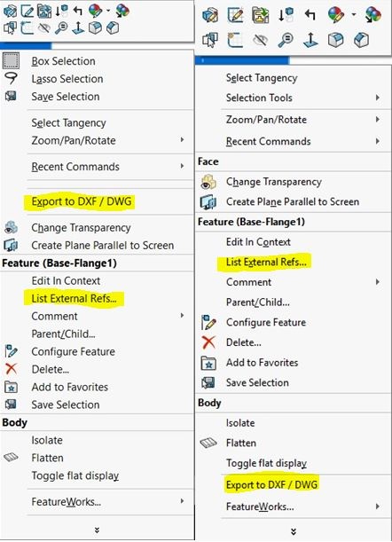The width and height of the screenshot is (392, 542).
Task: Select Flatten in the right menu's Body section
Action: 241,443
